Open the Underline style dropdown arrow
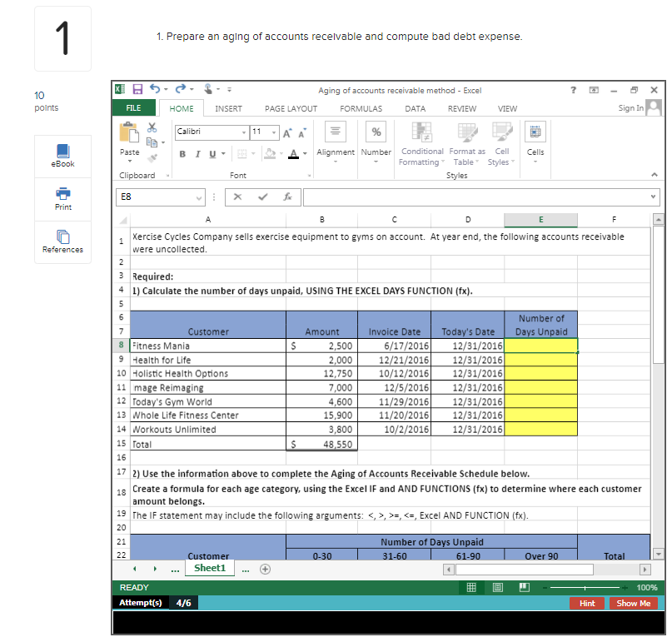This screenshot has height=642, width=672. click(x=223, y=154)
